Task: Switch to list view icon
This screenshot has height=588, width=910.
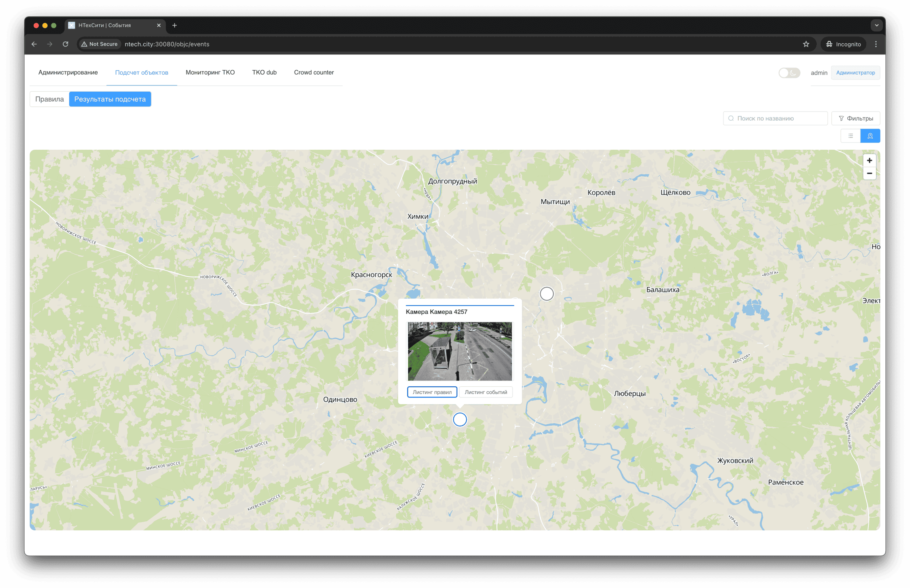Action: pyautogui.click(x=850, y=136)
